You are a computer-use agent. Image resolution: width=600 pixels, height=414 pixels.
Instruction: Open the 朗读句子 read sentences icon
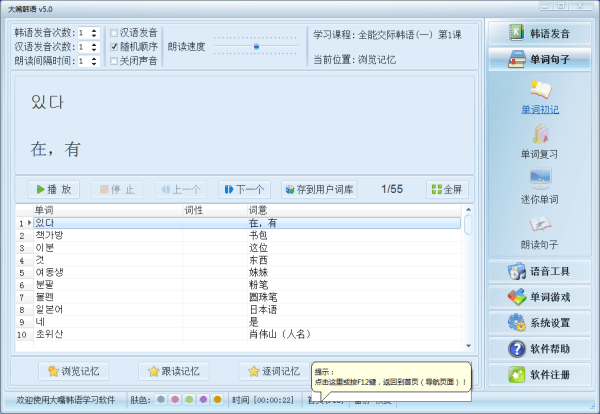(x=539, y=227)
